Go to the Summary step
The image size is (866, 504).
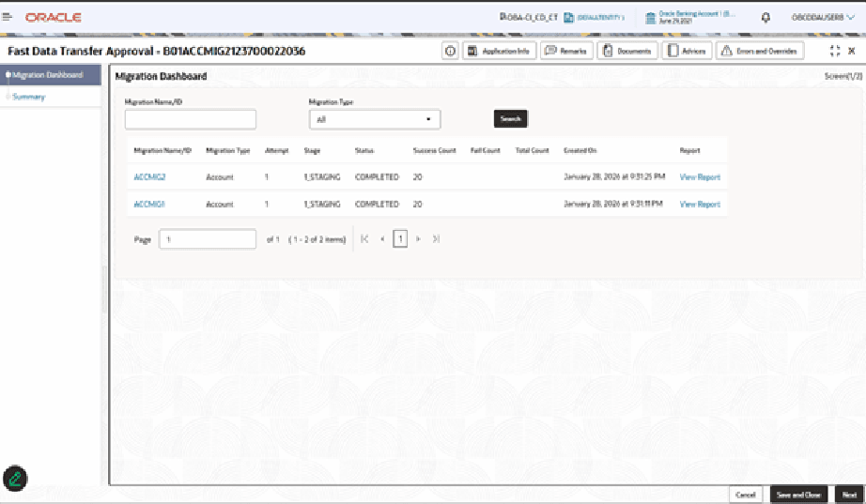coord(29,97)
